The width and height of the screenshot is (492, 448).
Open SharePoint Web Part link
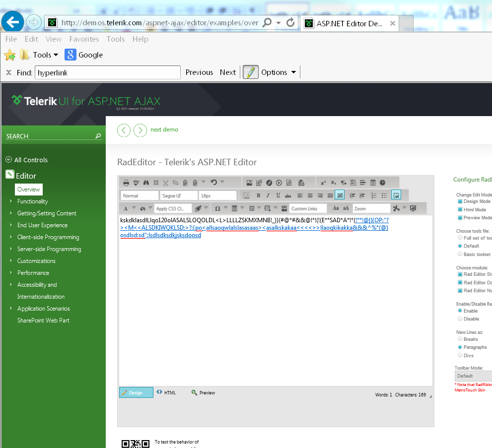pos(43,320)
